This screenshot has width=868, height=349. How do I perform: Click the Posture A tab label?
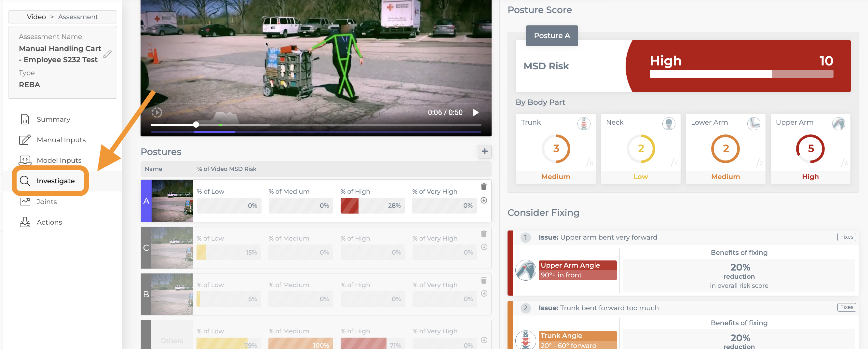(552, 36)
